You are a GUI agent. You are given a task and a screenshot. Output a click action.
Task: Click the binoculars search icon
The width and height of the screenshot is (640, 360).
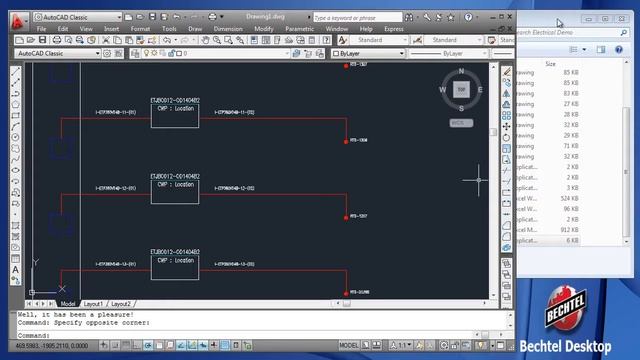(x=409, y=17)
